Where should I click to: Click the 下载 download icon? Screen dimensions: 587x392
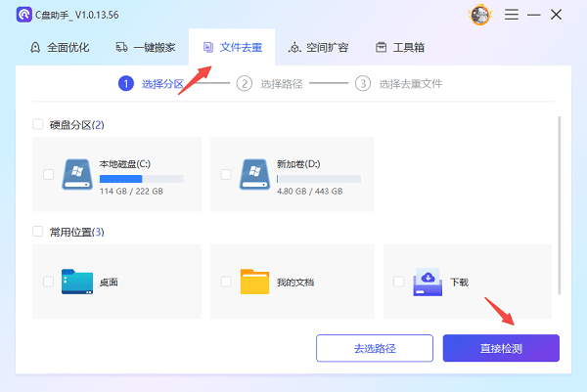[x=429, y=282]
